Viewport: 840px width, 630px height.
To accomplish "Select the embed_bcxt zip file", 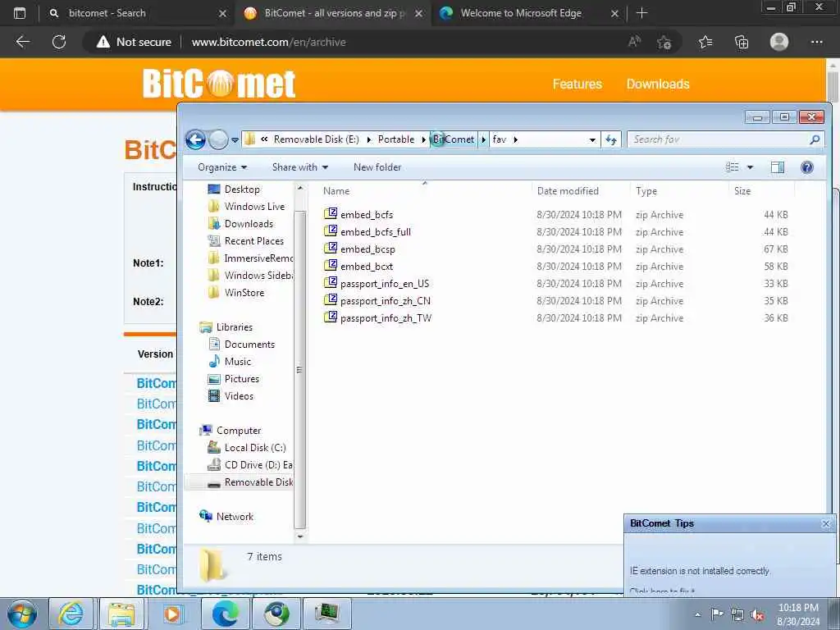I will point(367,267).
